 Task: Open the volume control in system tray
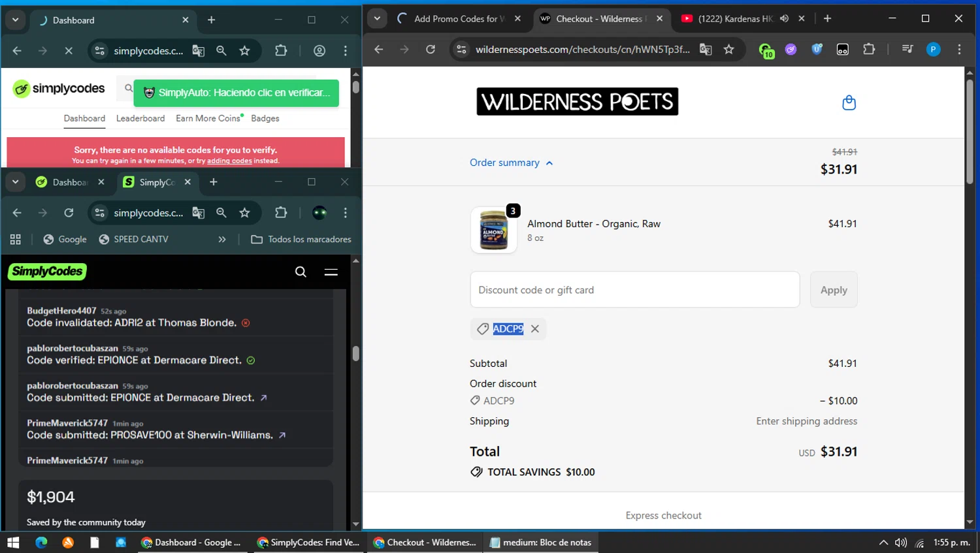[x=901, y=543]
